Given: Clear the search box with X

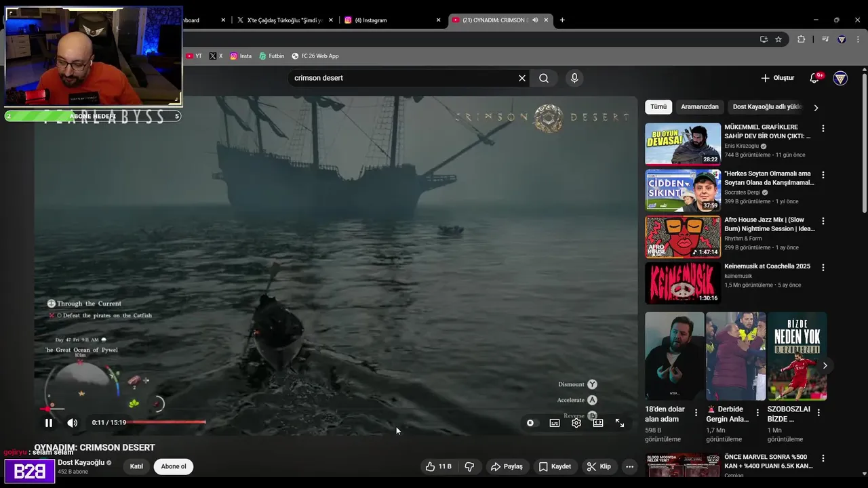Looking at the screenshot, I should [x=522, y=78].
